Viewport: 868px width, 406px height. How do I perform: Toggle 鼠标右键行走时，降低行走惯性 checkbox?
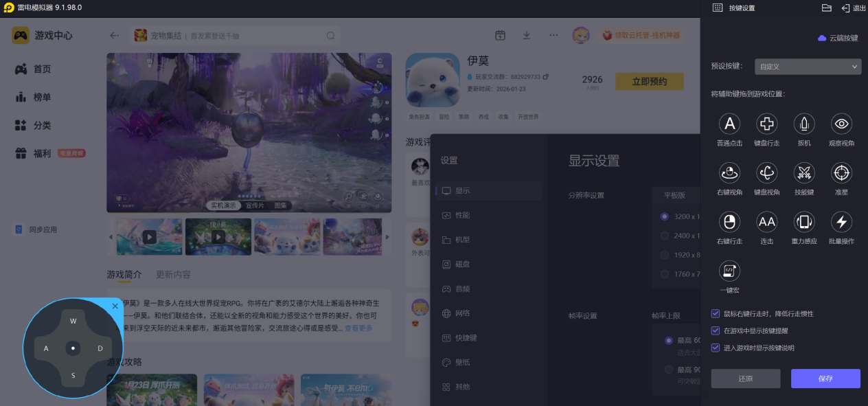(716, 313)
